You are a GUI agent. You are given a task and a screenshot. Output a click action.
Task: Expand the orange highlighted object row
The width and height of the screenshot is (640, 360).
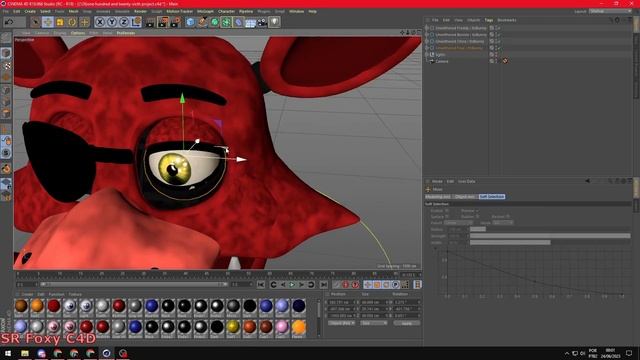point(427,48)
